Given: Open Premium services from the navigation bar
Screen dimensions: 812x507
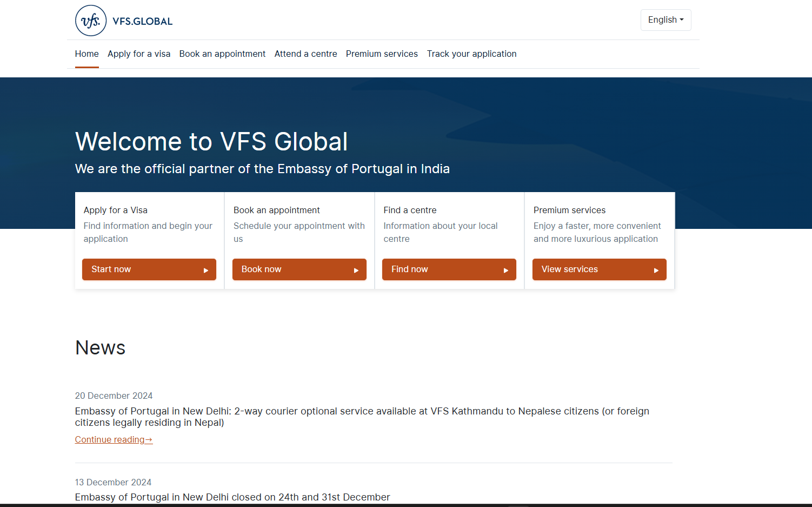Looking at the screenshot, I should coord(382,54).
